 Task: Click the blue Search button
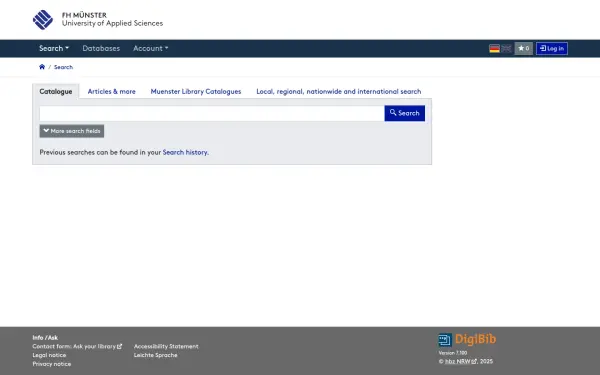(404, 113)
